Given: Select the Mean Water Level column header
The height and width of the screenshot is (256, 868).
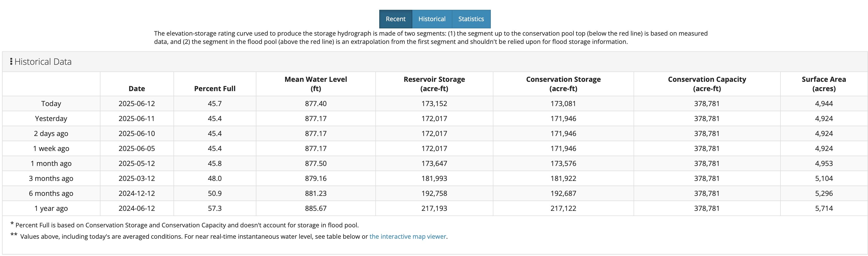Looking at the screenshot, I should click(x=316, y=84).
